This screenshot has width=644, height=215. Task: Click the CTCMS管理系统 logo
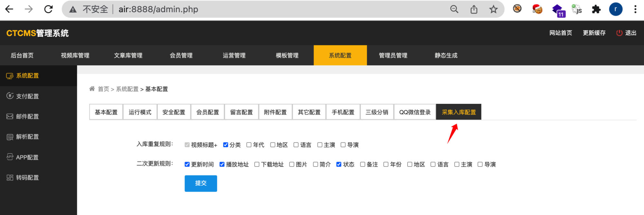pos(37,33)
